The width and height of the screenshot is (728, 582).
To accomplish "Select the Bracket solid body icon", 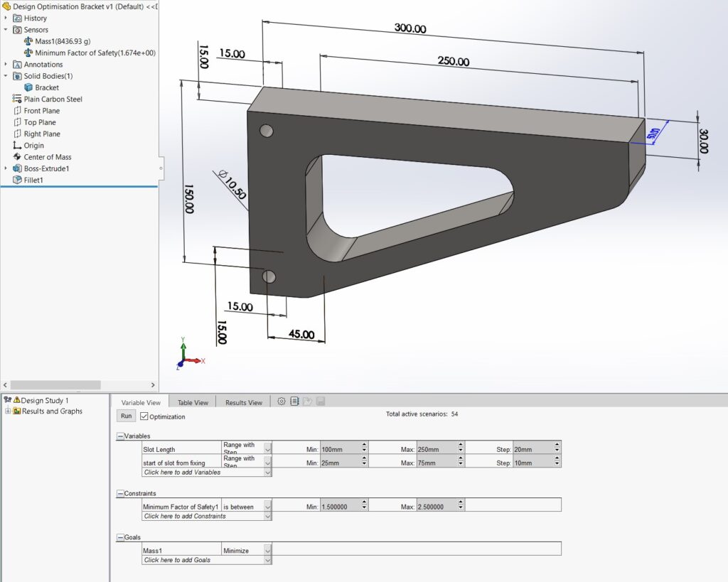I will [29, 88].
